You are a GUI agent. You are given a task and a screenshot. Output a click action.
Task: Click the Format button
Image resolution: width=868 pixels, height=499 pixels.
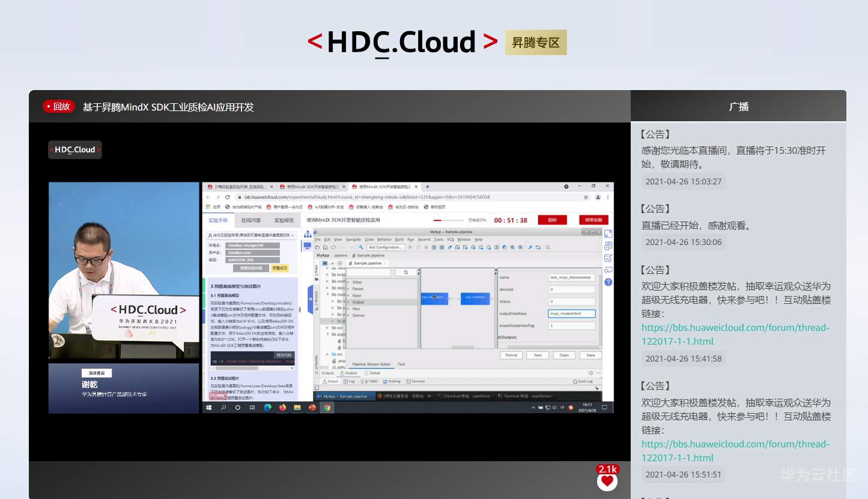[511, 355]
